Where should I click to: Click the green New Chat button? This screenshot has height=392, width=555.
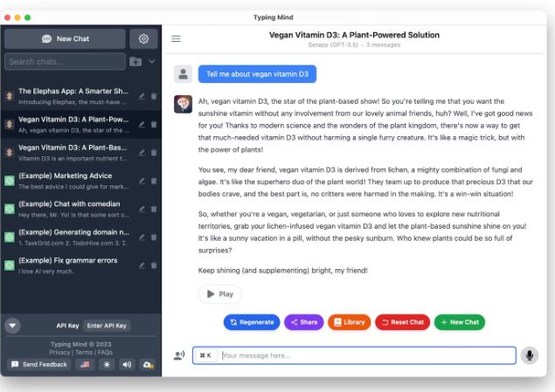coord(460,322)
